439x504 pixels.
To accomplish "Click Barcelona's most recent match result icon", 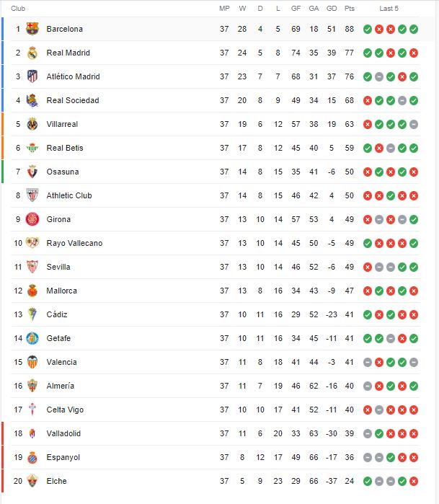I will tap(414, 29).
